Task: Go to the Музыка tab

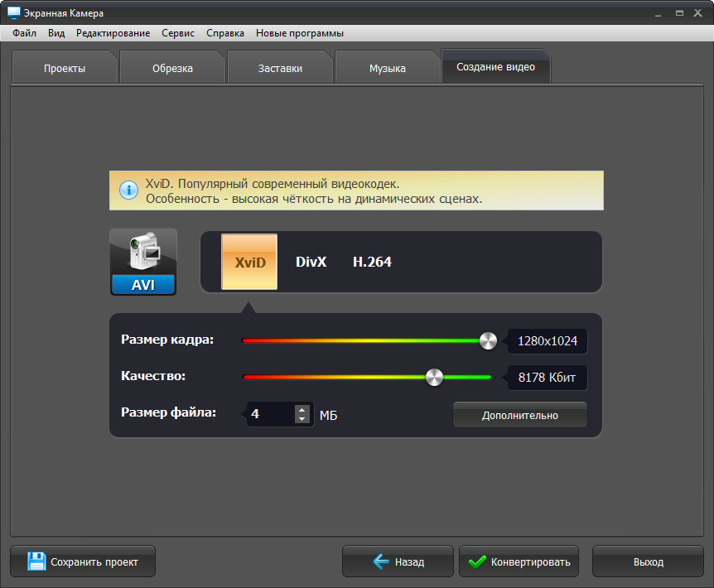Action: coord(387,68)
